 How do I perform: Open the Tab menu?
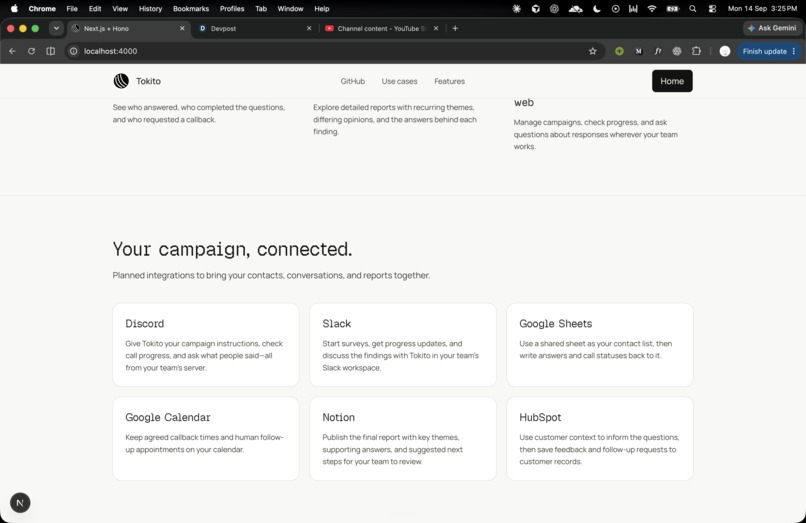pos(261,8)
